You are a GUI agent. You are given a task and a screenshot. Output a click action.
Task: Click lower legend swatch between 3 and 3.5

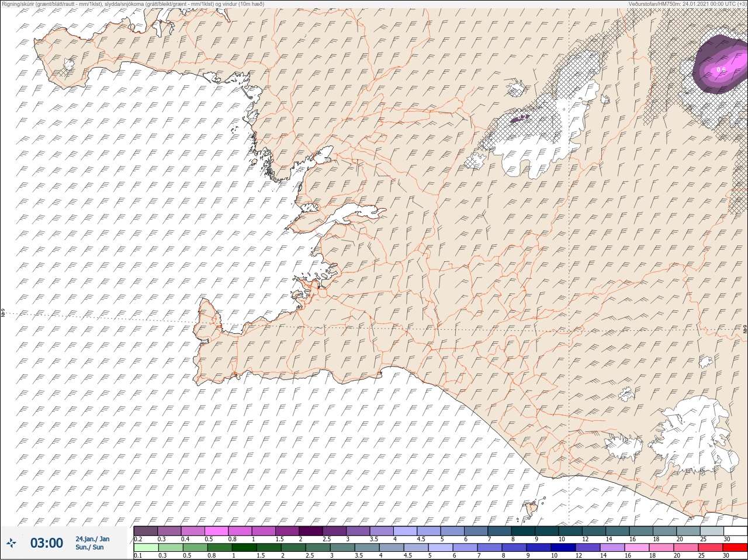[342, 548]
